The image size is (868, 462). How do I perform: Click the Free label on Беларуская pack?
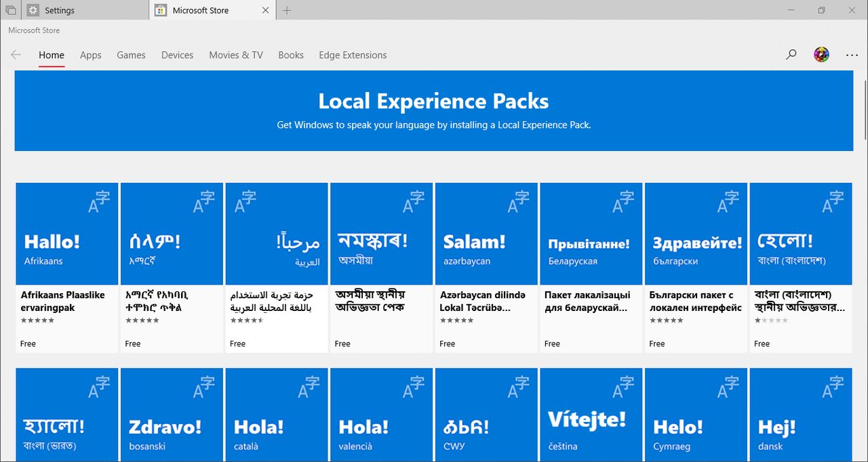point(552,343)
